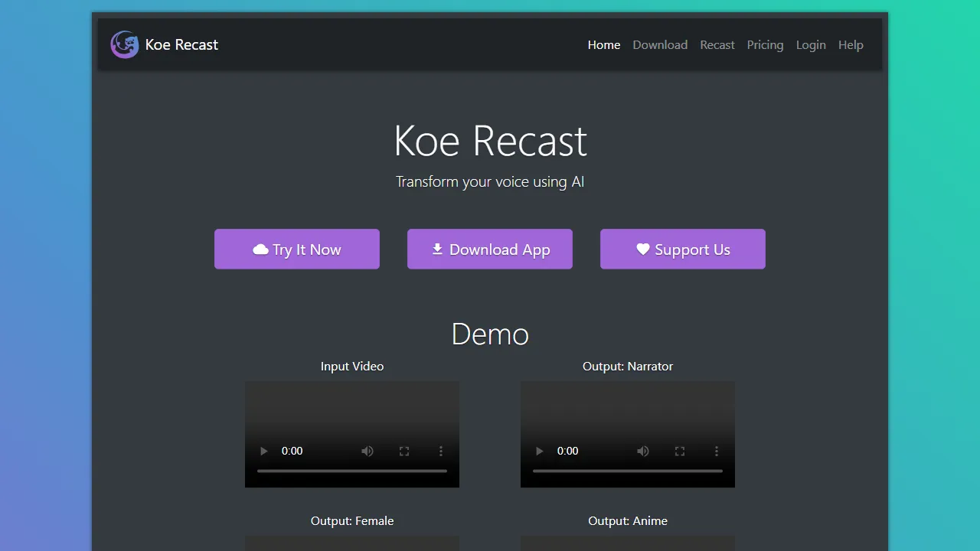Click the Input Video player frame
Image resolution: width=980 pixels, height=551 pixels.
pos(352,434)
